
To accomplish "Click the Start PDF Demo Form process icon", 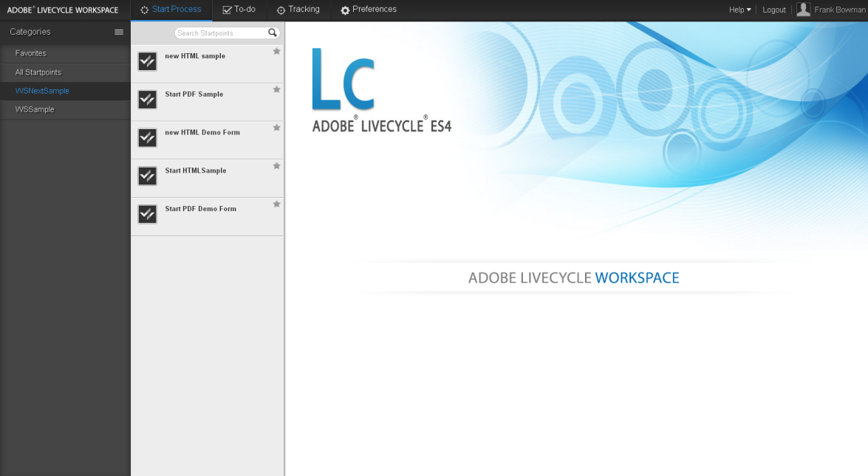I will (147, 214).
